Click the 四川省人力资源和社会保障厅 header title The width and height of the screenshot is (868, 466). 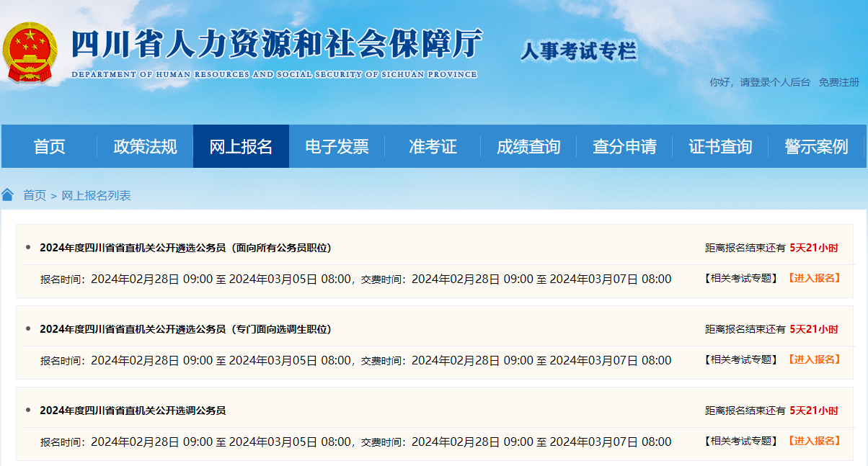click(x=275, y=46)
